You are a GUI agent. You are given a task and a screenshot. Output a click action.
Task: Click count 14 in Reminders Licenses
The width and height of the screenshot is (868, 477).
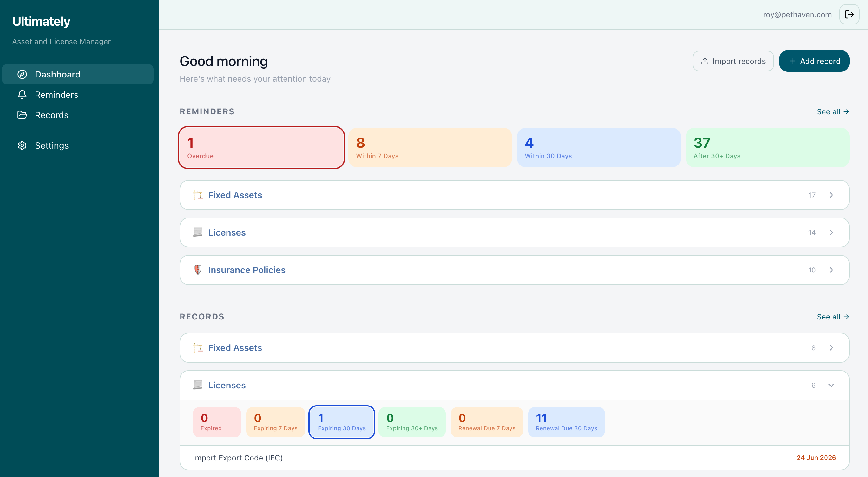[x=812, y=232]
